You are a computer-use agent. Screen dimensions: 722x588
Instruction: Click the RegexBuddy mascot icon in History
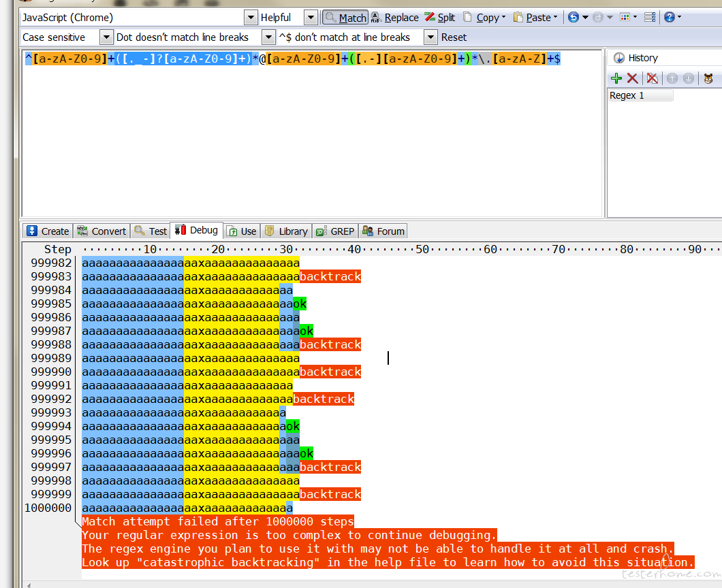click(708, 78)
